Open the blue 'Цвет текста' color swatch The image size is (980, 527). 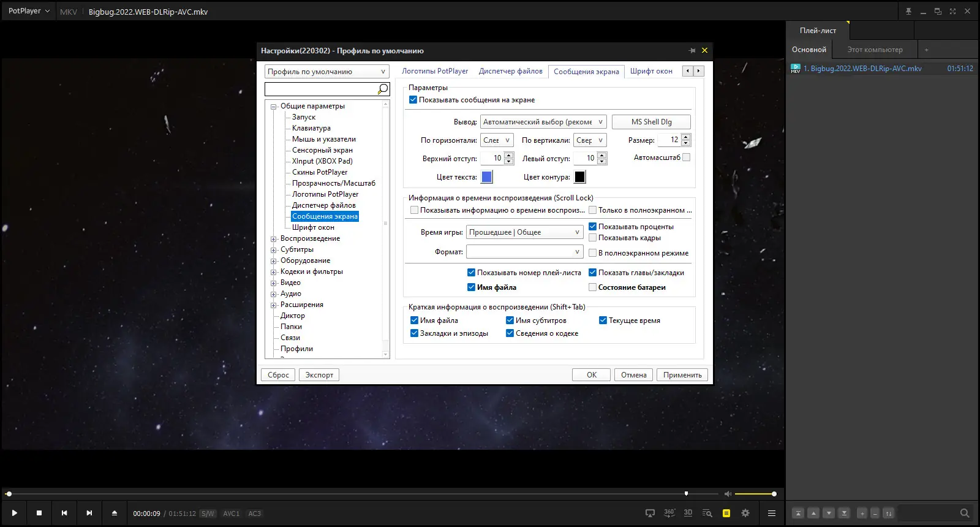click(x=487, y=177)
